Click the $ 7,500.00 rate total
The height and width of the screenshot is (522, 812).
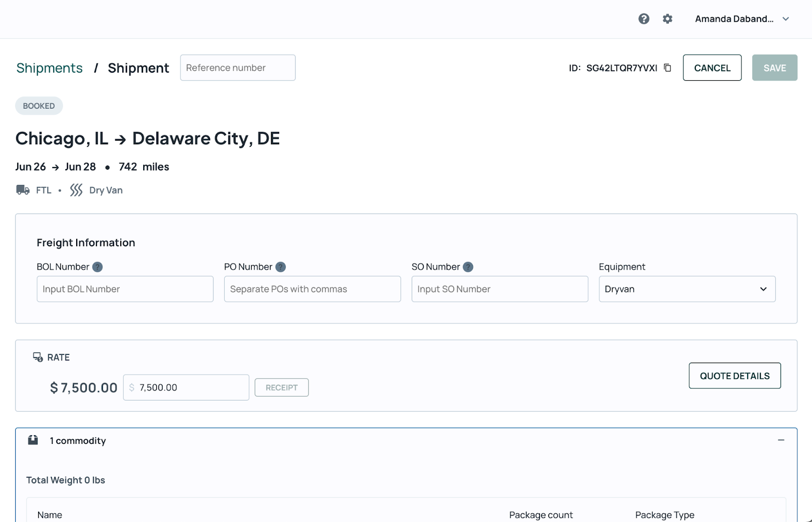click(x=84, y=388)
